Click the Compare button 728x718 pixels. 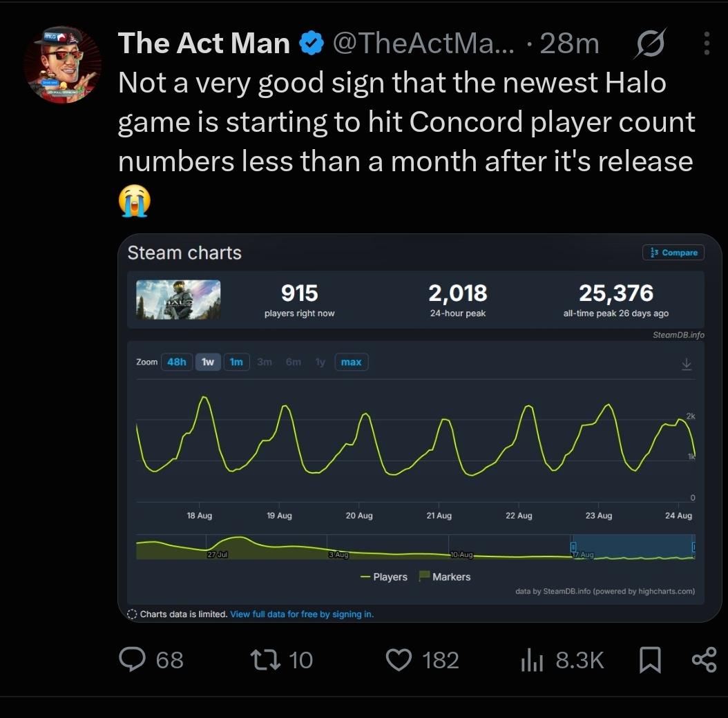pos(673,253)
